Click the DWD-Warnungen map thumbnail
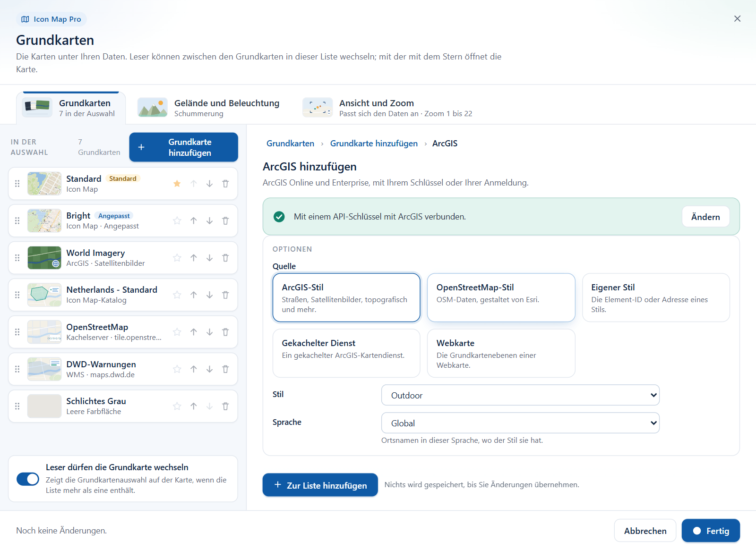This screenshot has width=756, height=550. point(44,369)
